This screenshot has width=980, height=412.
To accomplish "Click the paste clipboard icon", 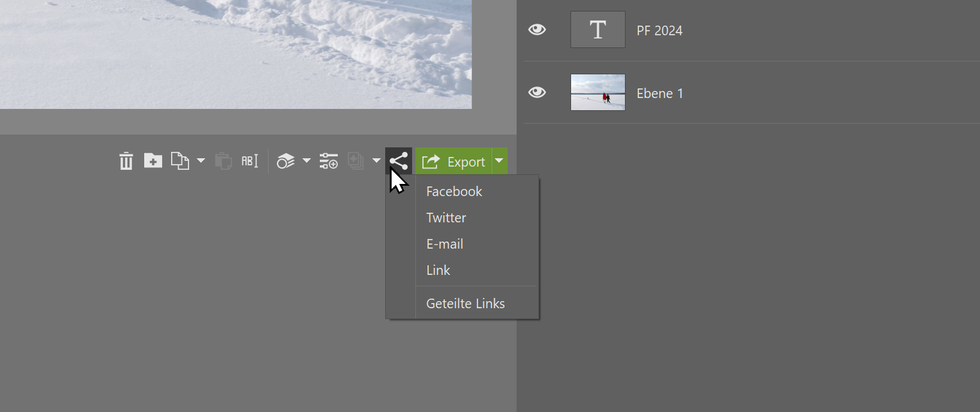I will coord(223,161).
